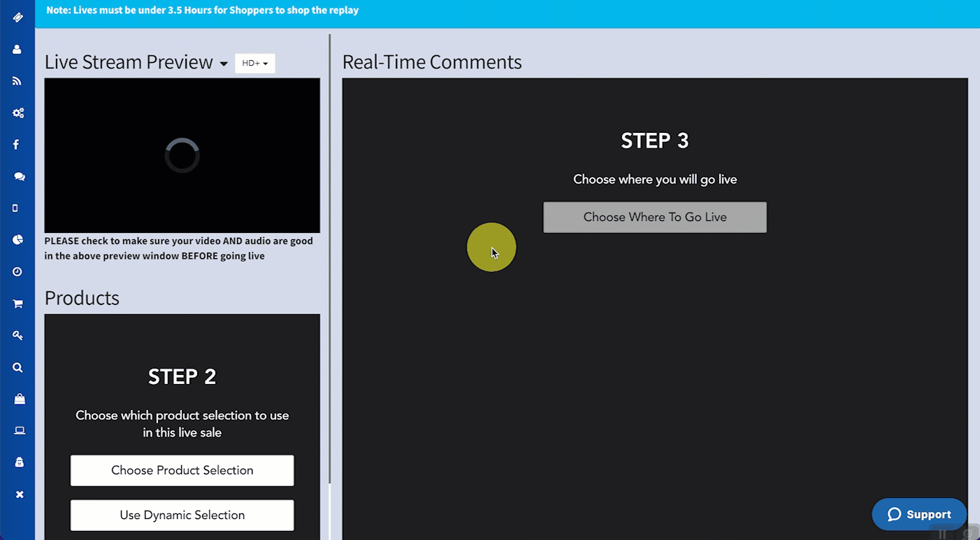Open the Support chat widget

tap(918, 515)
